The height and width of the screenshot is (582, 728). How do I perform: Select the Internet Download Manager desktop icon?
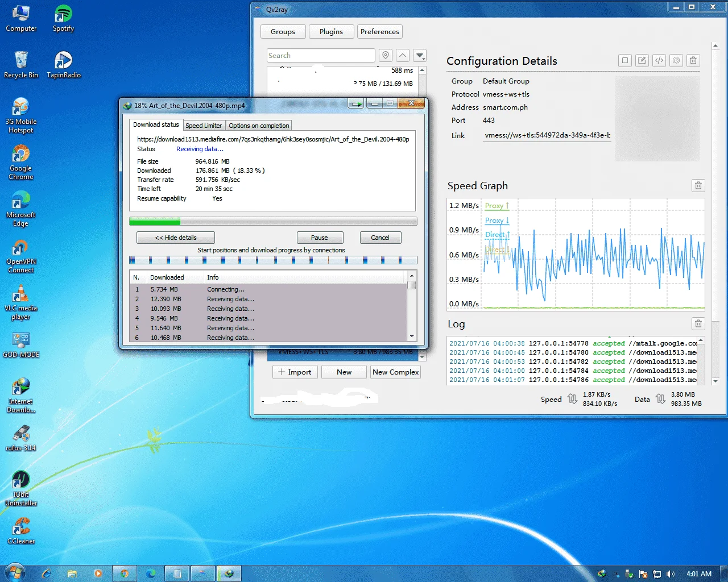pos(21,396)
